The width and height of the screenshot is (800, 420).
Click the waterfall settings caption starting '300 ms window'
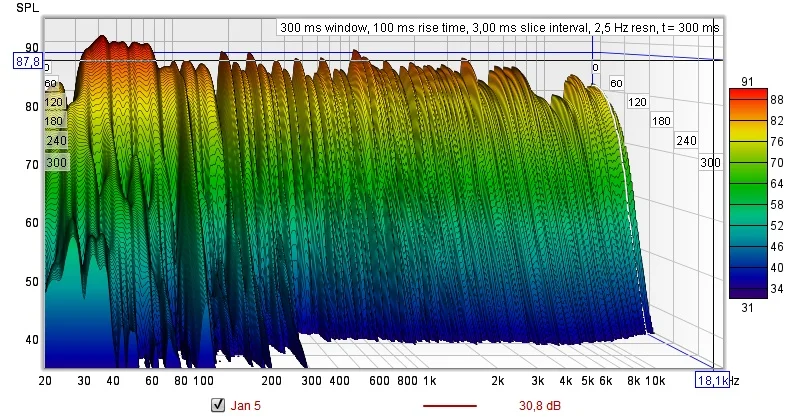click(499, 28)
